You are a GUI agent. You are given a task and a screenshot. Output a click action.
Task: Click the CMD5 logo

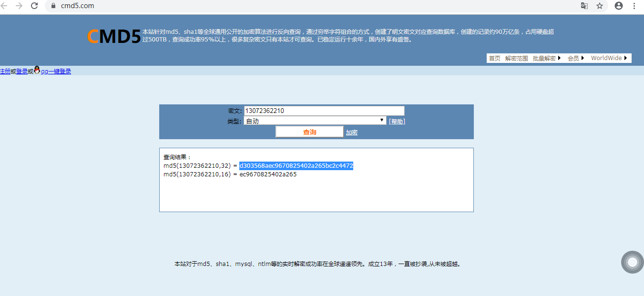[x=114, y=36]
